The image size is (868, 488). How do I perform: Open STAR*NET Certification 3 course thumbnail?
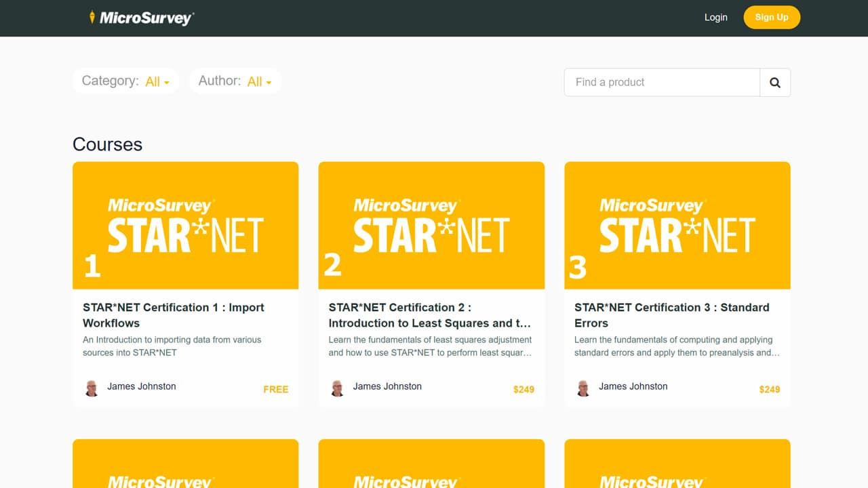677,225
